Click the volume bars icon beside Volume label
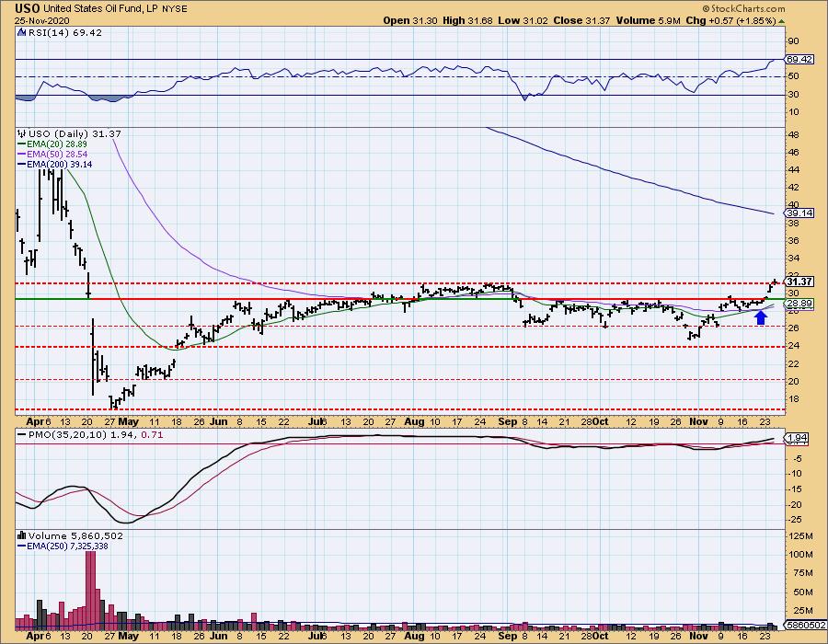 point(22,535)
